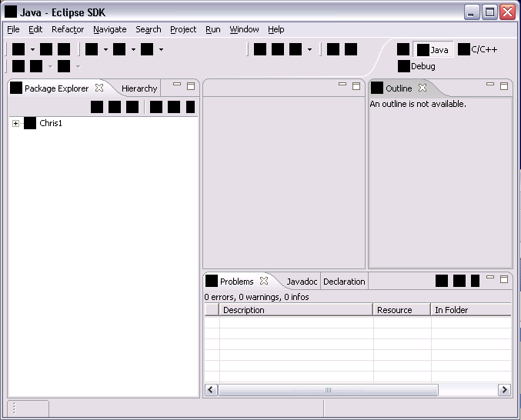The width and height of the screenshot is (521, 420).
Task: Click the Chris1 project folder icon
Action: point(30,123)
